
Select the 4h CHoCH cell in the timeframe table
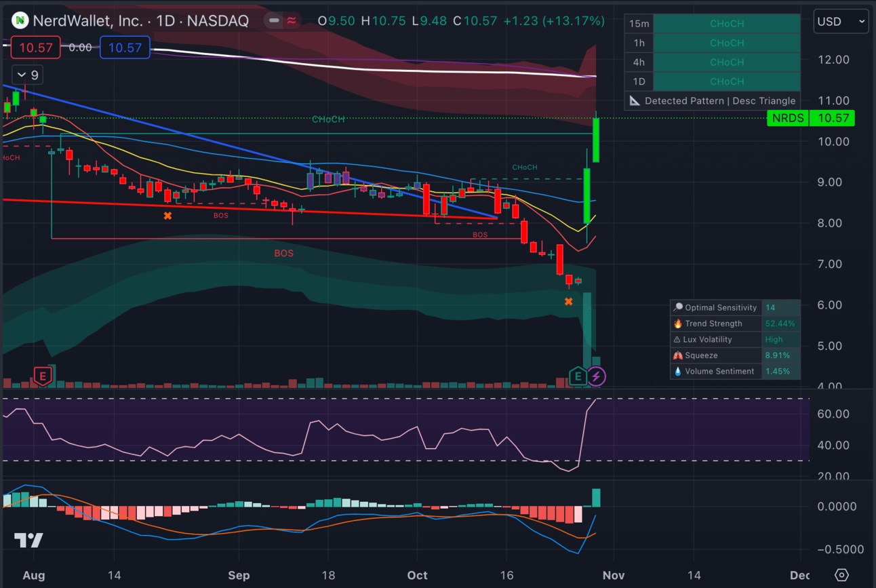[726, 62]
